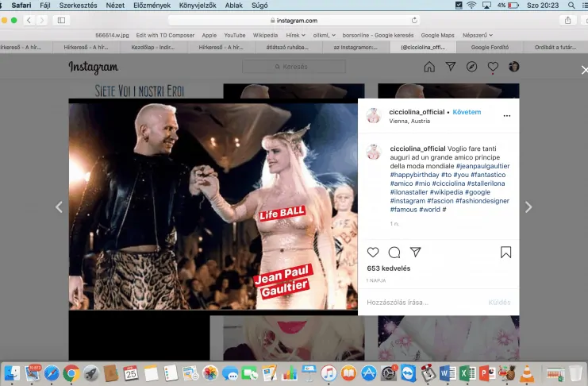The image size is (588, 386).
Task: Switch to the átlátszó ruhába tab
Action: (x=287, y=48)
